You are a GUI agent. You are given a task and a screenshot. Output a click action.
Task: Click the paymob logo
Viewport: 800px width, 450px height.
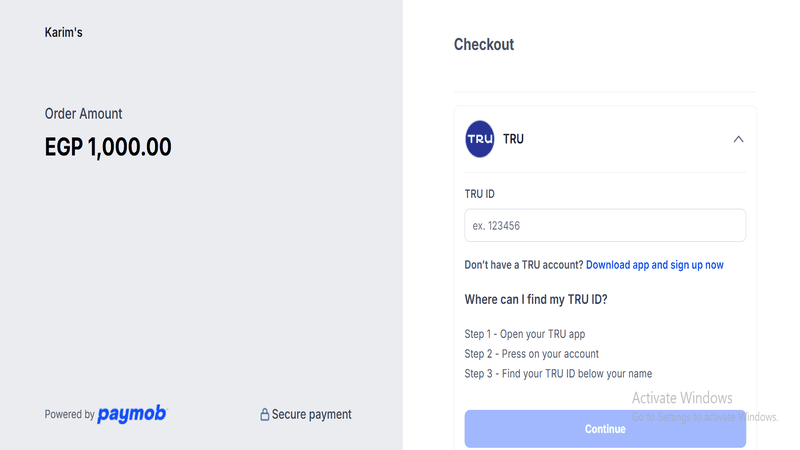(132, 414)
